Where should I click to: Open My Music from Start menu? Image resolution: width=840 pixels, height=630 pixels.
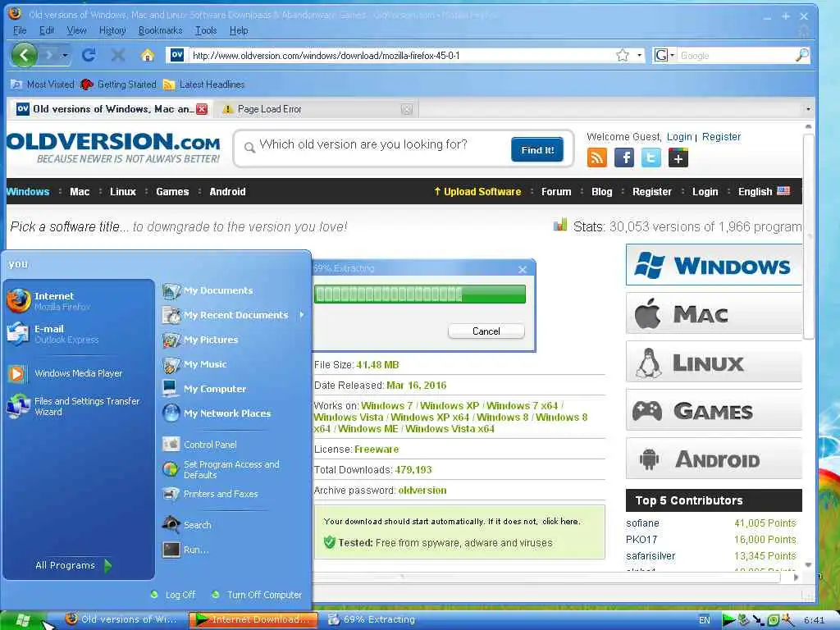234,364
